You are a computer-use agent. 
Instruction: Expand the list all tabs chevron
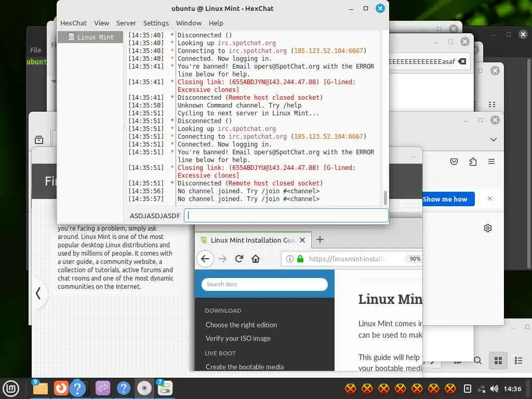point(494,139)
